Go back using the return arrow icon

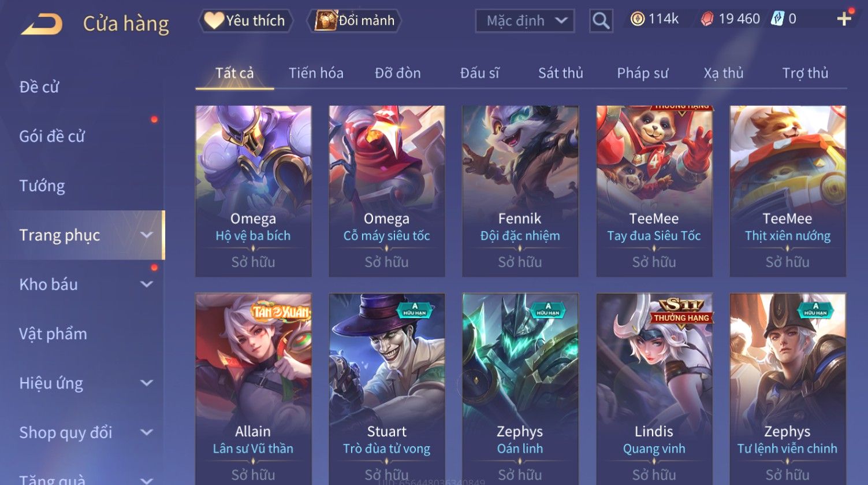tap(42, 24)
